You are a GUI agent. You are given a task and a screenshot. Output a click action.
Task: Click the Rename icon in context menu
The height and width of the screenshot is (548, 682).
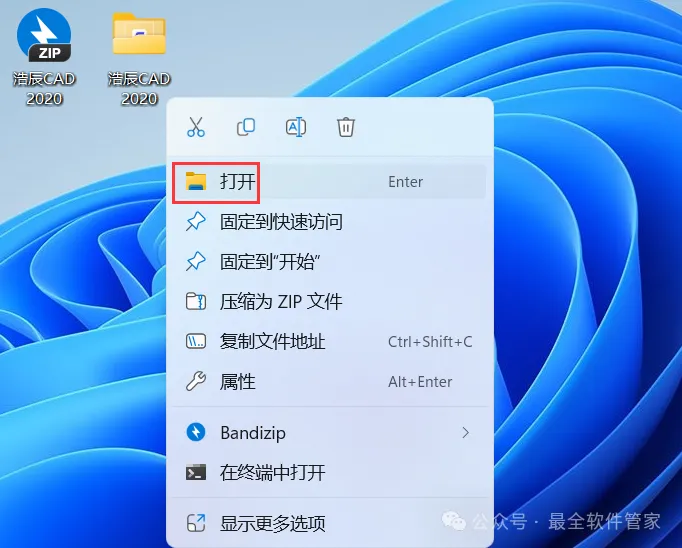[296, 127]
